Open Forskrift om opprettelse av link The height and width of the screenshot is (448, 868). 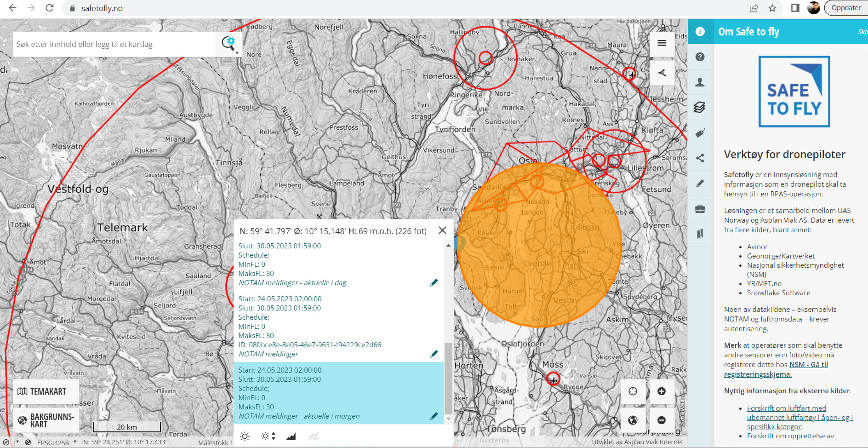(790, 436)
